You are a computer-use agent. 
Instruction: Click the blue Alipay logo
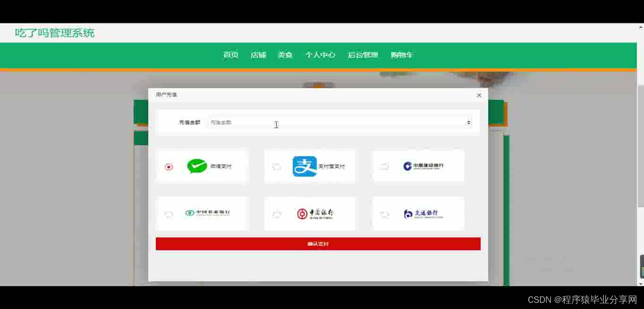tap(305, 166)
